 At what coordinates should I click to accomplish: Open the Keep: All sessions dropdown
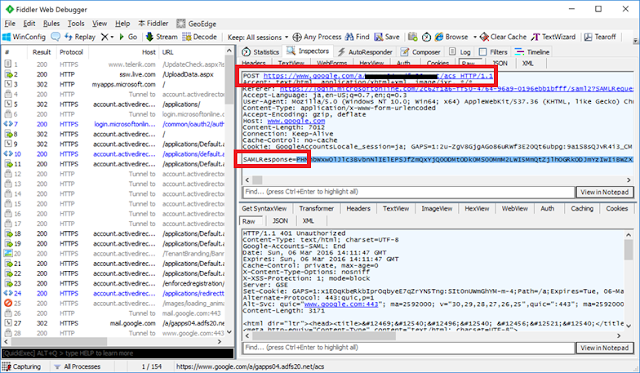coord(258,37)
